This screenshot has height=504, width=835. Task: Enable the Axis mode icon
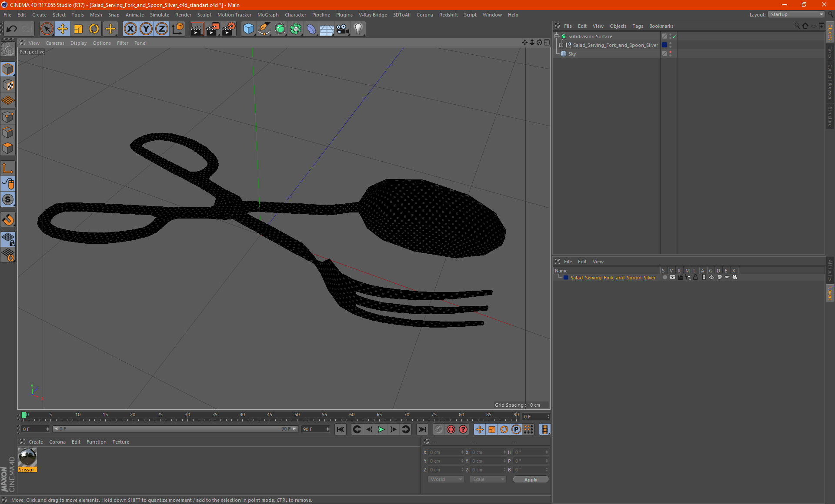click(x=8, y=168)
